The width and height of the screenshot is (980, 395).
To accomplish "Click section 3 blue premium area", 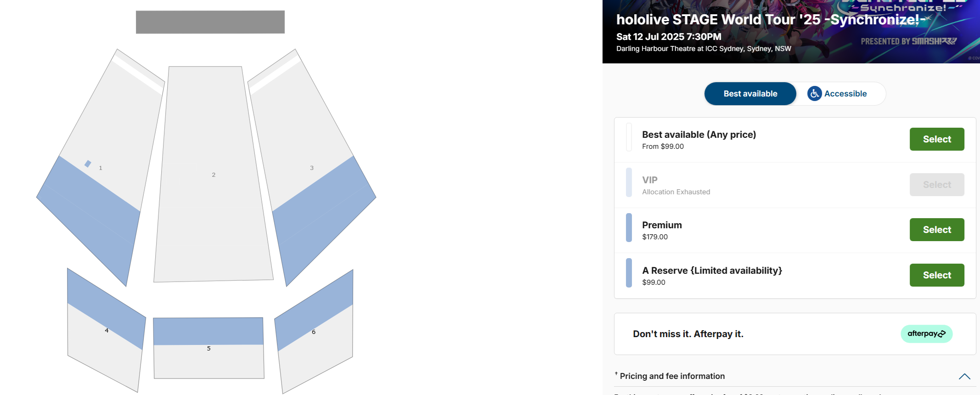I will click(321, 216).
